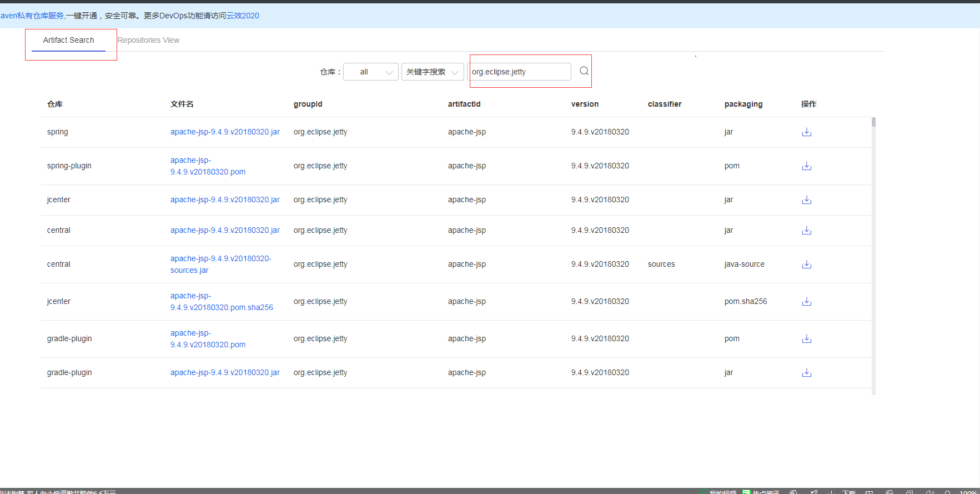The image size is (980, 494).
Task: Select the 'java-source' packaging cell
Action: 745,264
